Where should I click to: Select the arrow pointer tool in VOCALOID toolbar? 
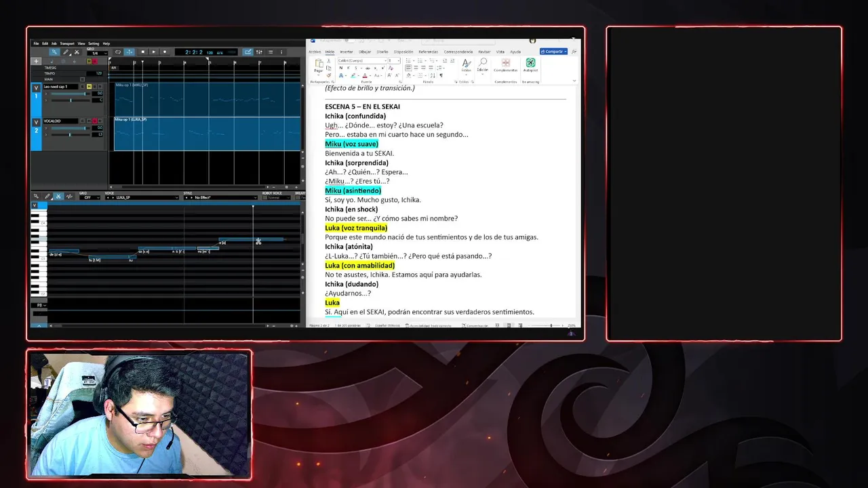coord(54,52)
